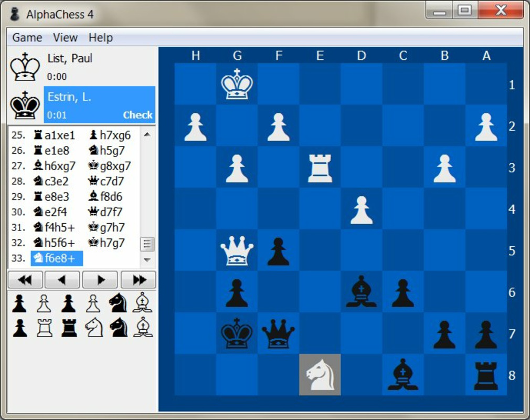This screenshot has height=420, width=530.
Task: Jump to the first move with the rewind button
Action: (x=25, y=279)
